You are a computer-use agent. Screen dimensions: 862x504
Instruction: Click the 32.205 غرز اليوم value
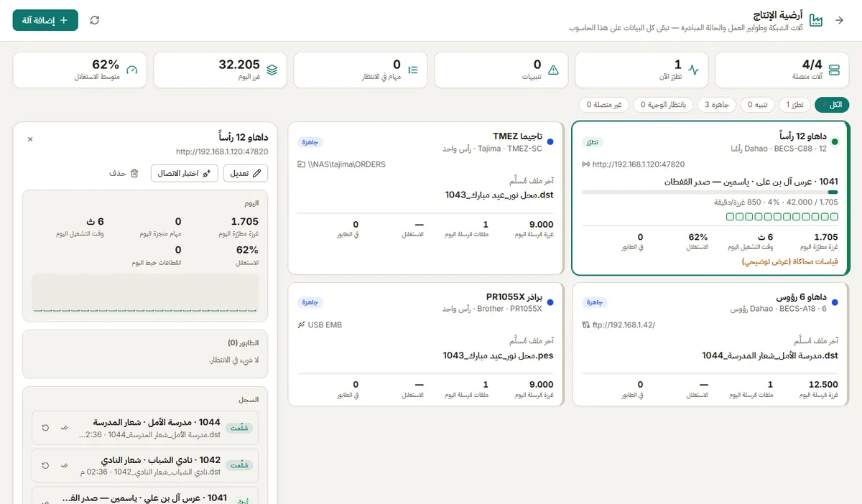[239, 65]
